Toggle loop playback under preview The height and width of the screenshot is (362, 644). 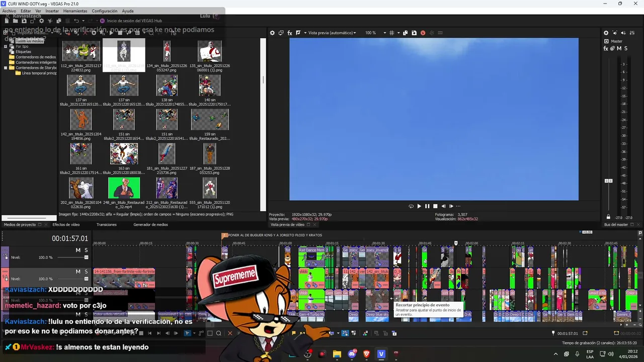(411, 206)
